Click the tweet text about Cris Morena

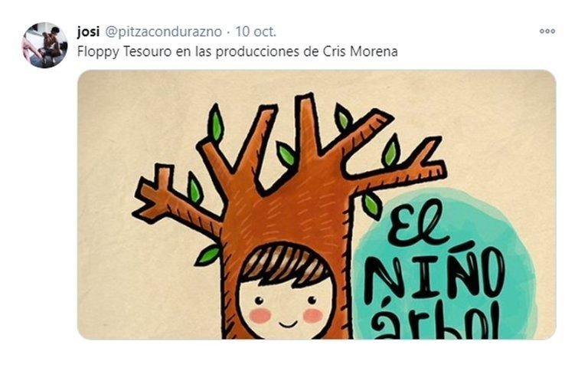coord(237,51)
